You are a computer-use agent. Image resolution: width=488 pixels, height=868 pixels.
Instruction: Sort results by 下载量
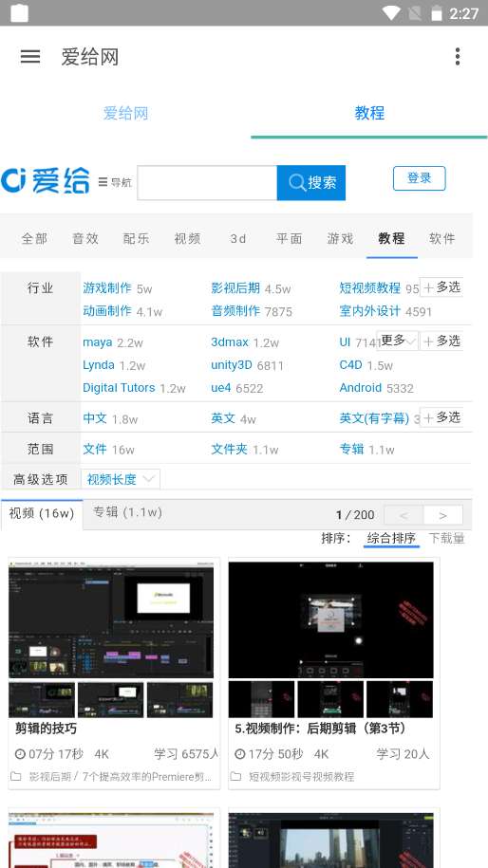(446, 538)
